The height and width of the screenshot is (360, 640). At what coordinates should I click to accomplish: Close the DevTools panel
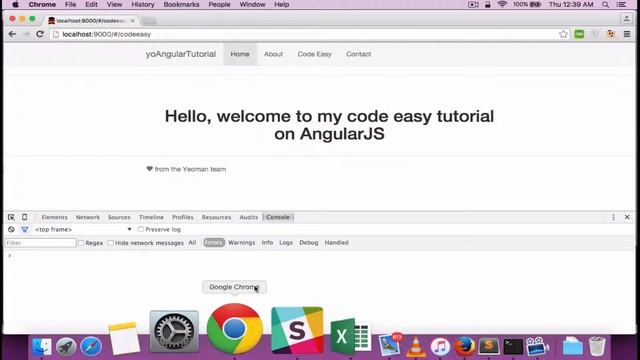pyautogui.click(x=627, y=217)
